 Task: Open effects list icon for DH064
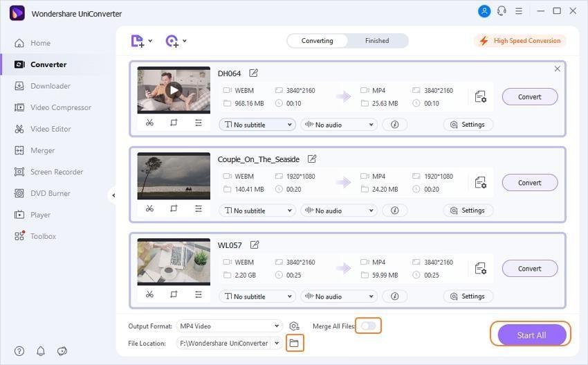199,123
